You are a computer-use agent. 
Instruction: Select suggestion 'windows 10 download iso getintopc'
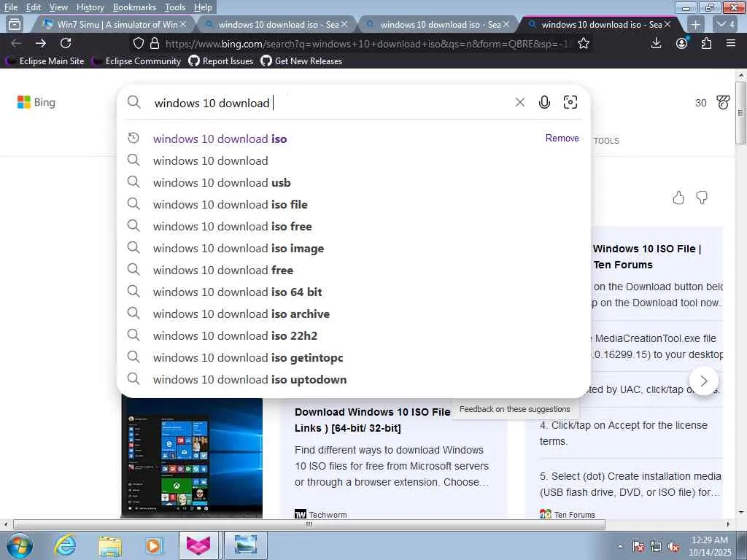(354, 358)
